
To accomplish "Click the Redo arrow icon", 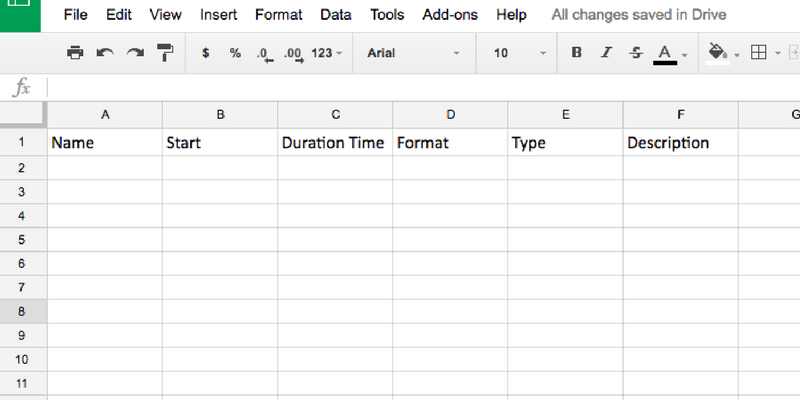I will [135, 53].
